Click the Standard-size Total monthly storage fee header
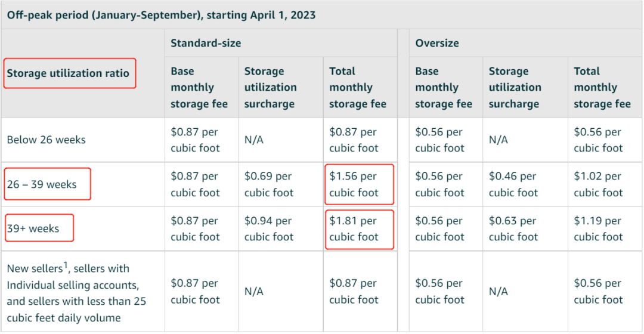 [358, 88]
